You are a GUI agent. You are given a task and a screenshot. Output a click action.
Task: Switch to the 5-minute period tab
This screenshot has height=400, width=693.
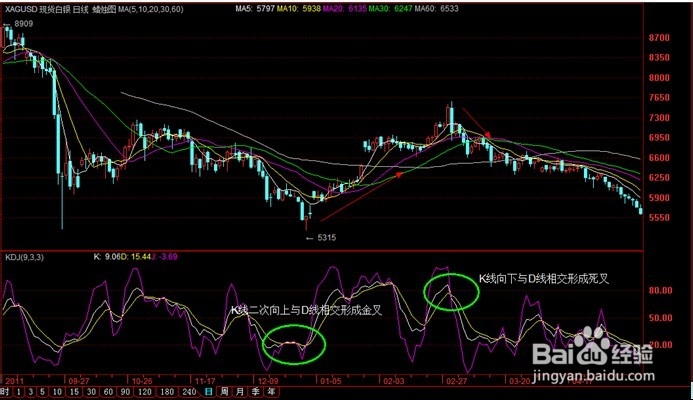click(42, 392)
